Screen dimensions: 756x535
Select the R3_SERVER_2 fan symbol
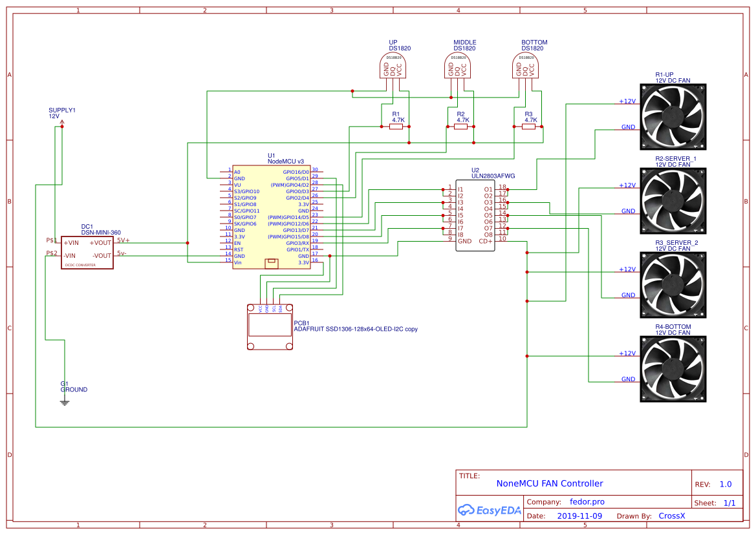[673, 284]
